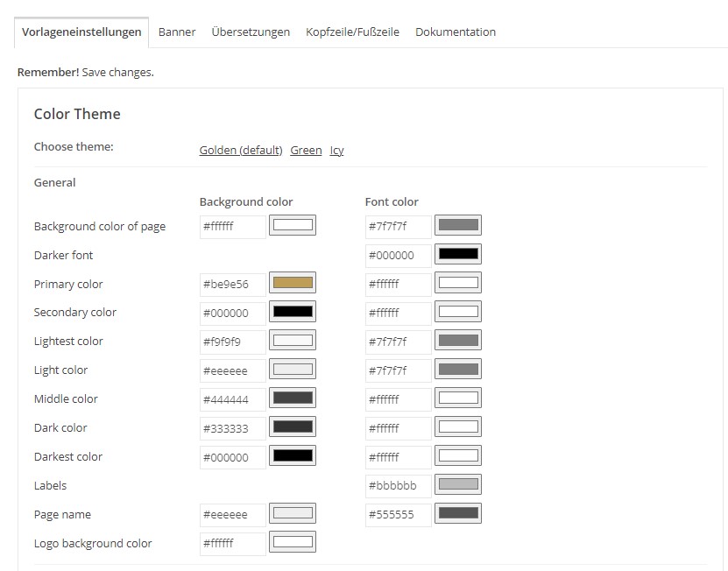
Task: Edit Dark color font hex field
Action: tap(399, 428)
